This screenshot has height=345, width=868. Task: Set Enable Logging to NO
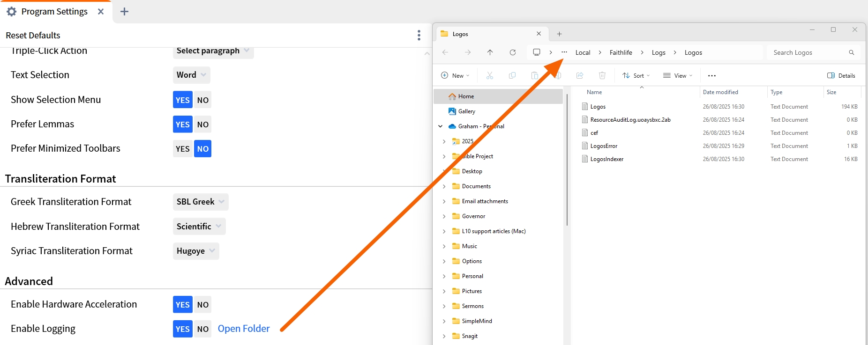202,329
